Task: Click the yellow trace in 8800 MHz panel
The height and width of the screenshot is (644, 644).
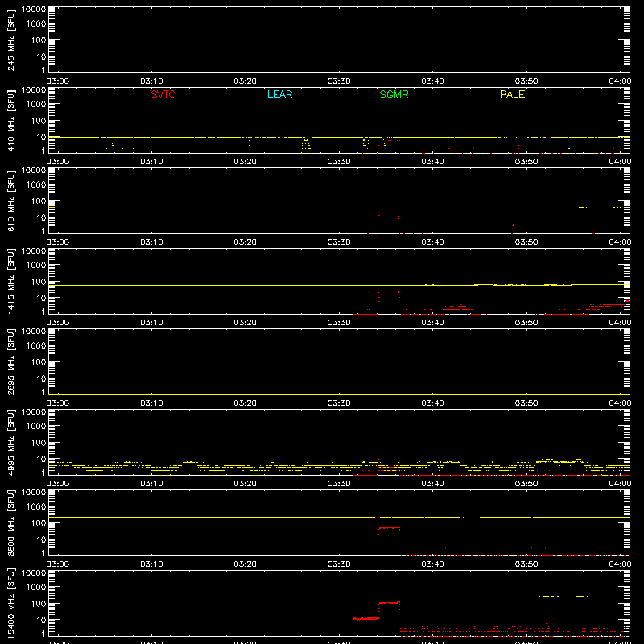Action: 339,517
